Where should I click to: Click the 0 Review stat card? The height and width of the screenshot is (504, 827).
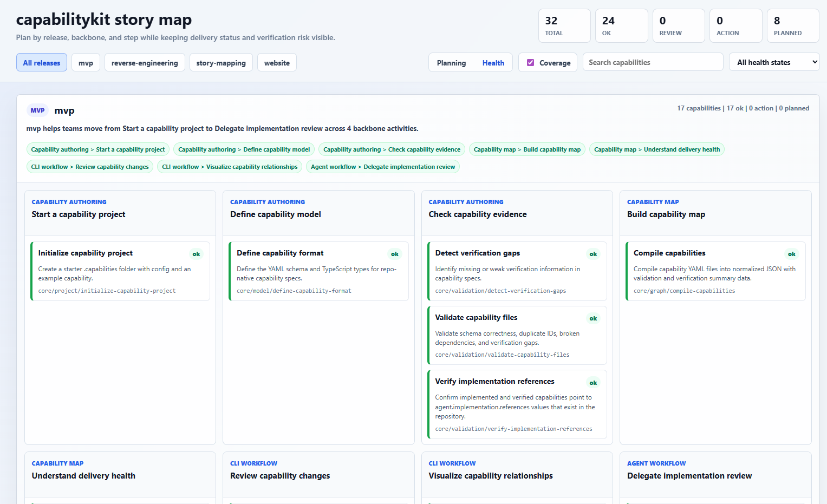[679, 25]
